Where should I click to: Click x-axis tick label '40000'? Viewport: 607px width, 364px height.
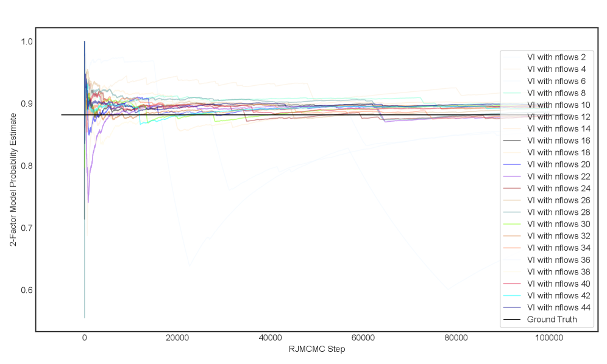[270, 338]
